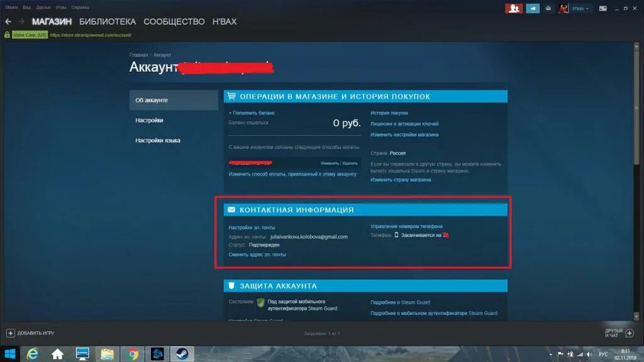The image size is (644, 362).
Task: Open the Справка menu
Action: click(80, 8)
